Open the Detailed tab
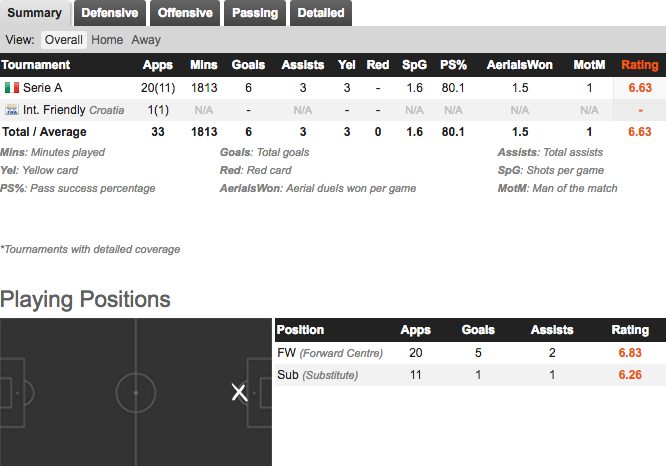This screenshot has height=466, width=666. coord(321,13)
